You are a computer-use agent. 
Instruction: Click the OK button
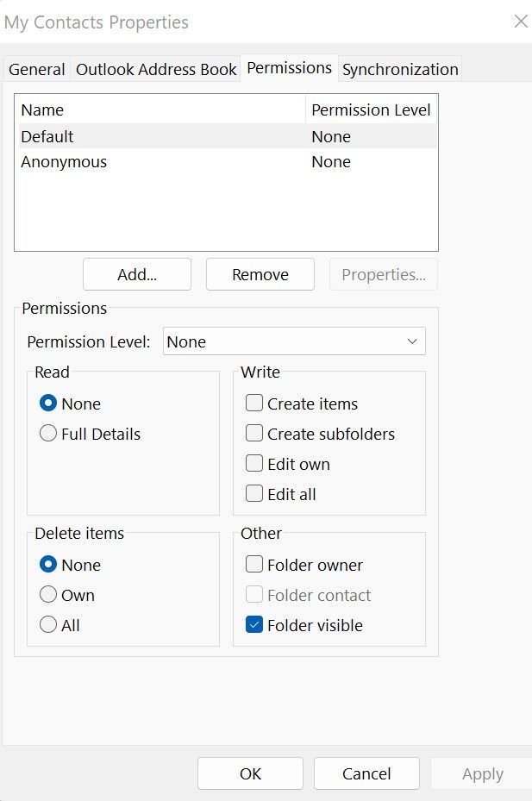(x=250, y=773)
